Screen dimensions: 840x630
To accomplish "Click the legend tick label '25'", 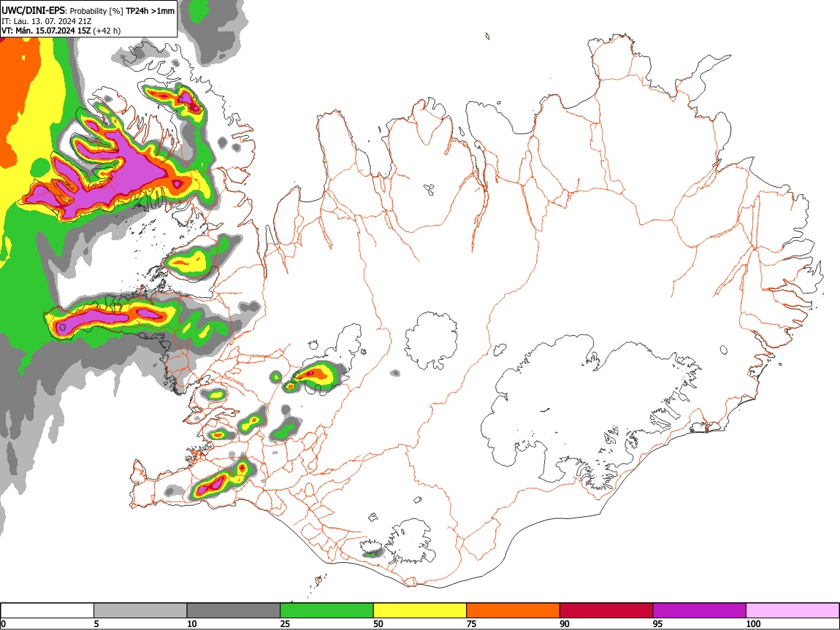I will pos(285,623).
